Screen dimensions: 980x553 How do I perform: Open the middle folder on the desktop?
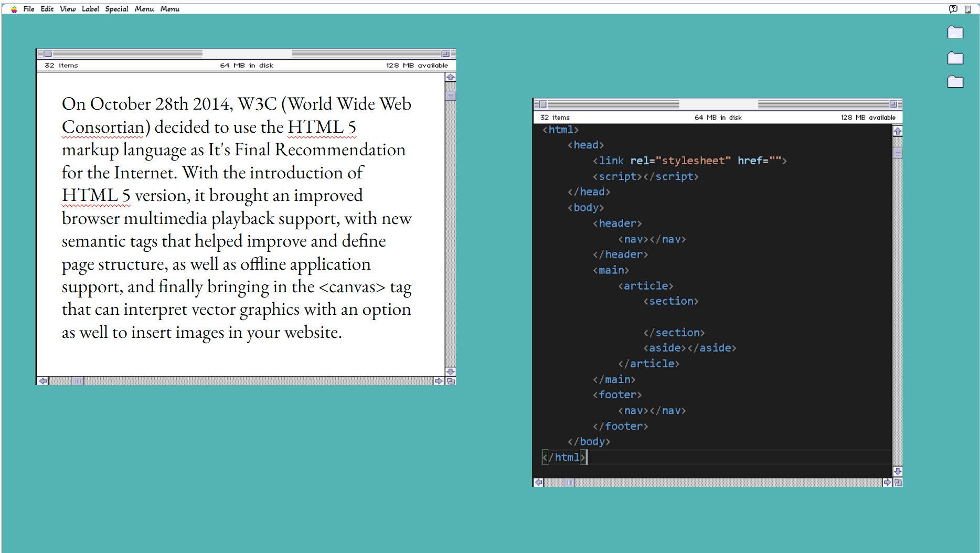tap(955, 58)
